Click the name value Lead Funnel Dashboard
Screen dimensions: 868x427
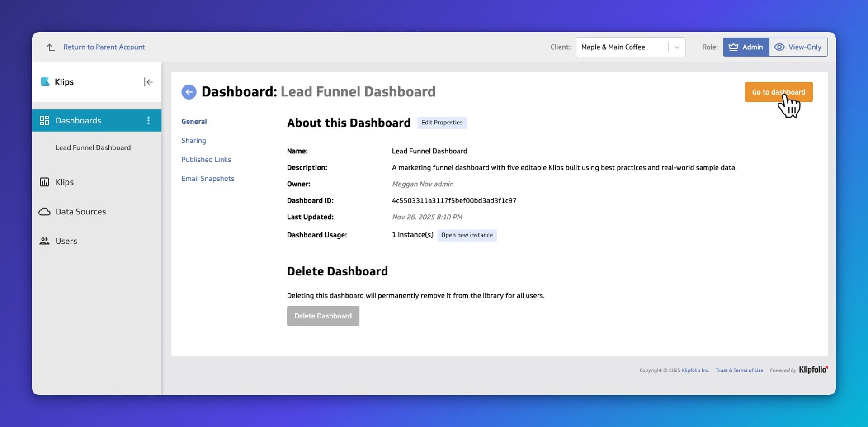click(x=429, y=151)
